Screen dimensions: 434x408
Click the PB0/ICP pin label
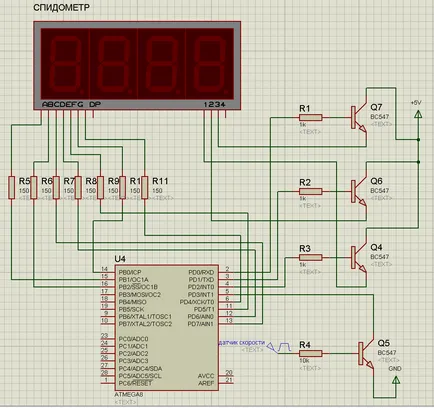click(x=130, y=272)
